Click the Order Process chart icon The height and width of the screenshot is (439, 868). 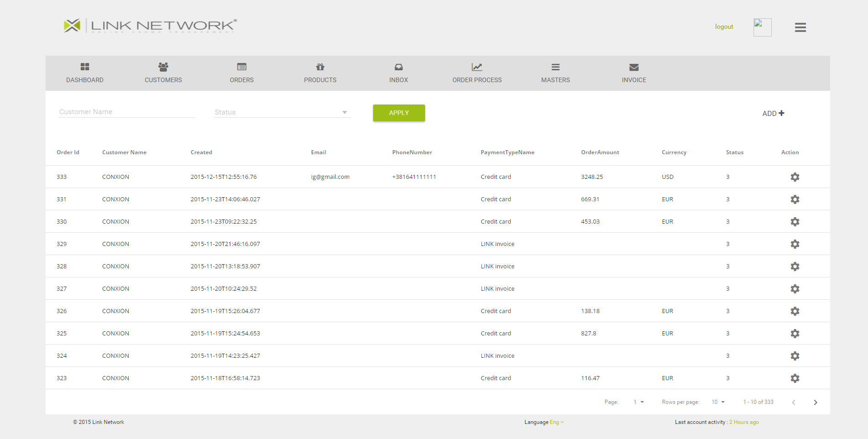[477, 67]
